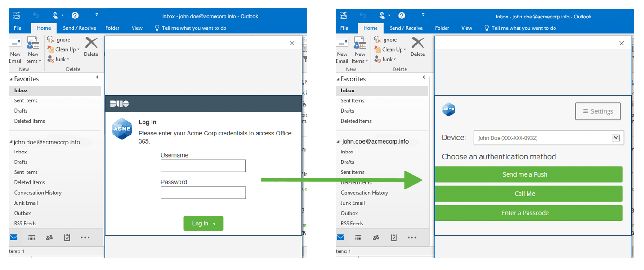Viewport: 644px width, 270px height.
Task: Open Settings in the Duo authentication prompt
Action: click(x=598, y=111)
